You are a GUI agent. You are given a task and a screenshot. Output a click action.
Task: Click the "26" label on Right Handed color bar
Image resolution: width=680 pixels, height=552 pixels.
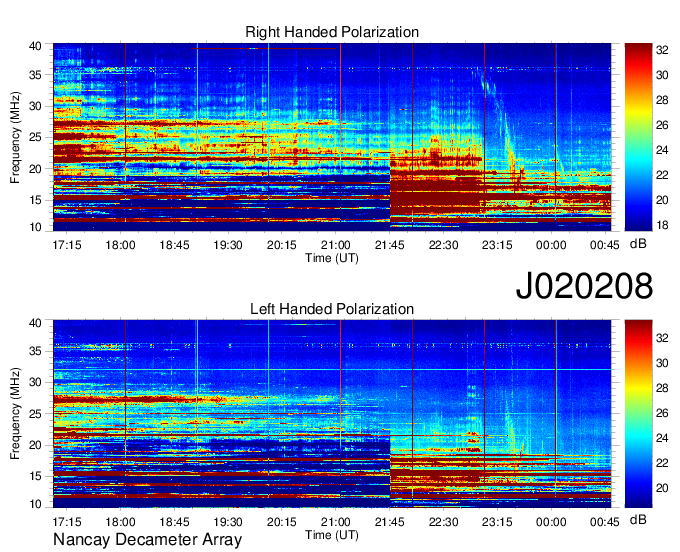point(662,125)
